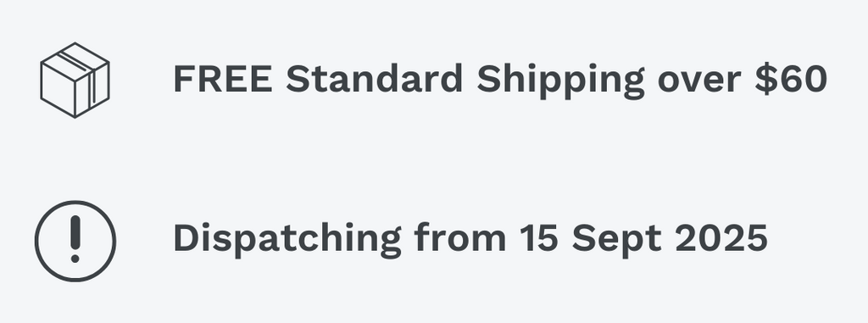Viewport: 868px width, 323px height.
Task: Click the $60 amount in shipping text
Action: [x=791, y=79]
